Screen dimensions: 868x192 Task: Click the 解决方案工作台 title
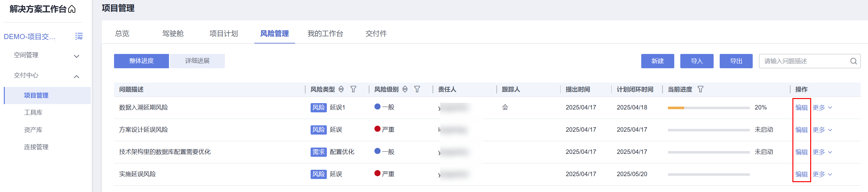click(x=38, y=9)
